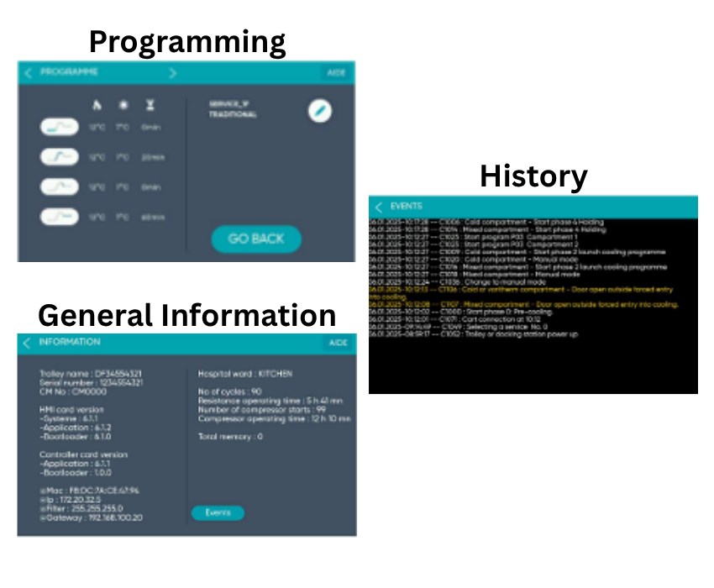Select yellow Cold or ventherm compartment door alert
The image size is (714, 588).
[521, 293]
